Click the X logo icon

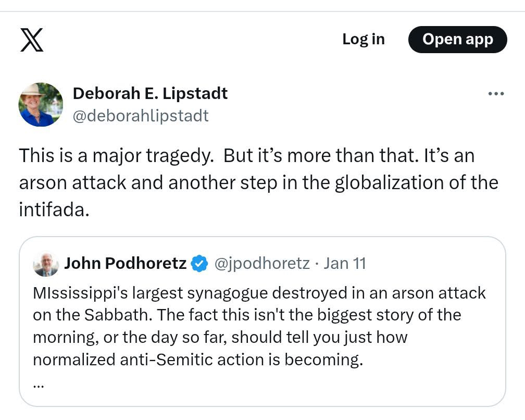click(x=32, y=40)
